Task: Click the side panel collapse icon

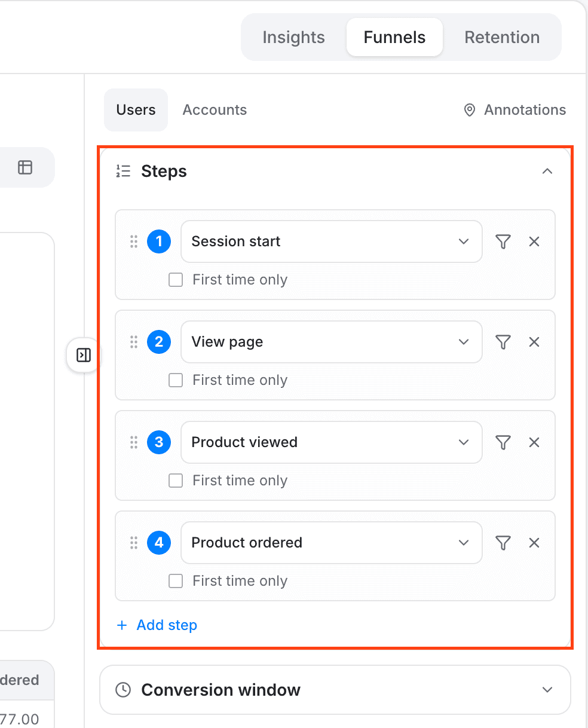Action: tap(84, 356)
